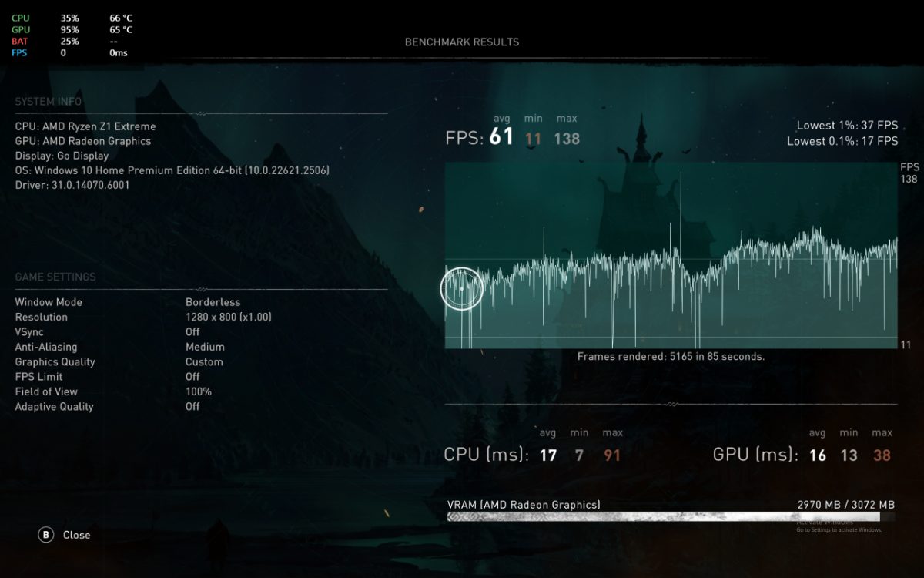Image resolution: width=924 pixels, height=578 pixels.
Task: Click the Benchmark Results title
Action: 462,42
